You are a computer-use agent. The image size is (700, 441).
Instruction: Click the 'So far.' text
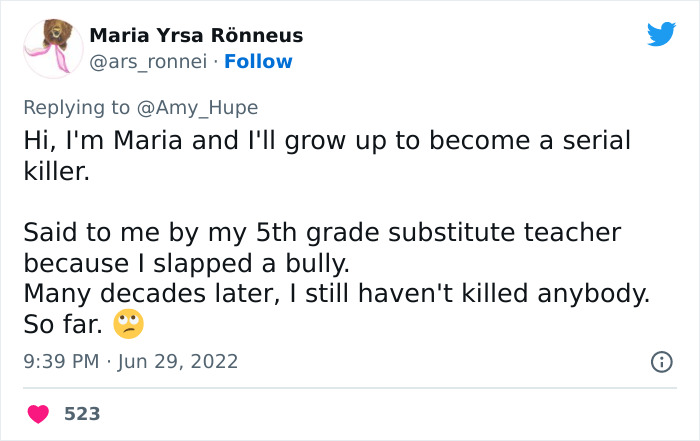pos(62,324)
